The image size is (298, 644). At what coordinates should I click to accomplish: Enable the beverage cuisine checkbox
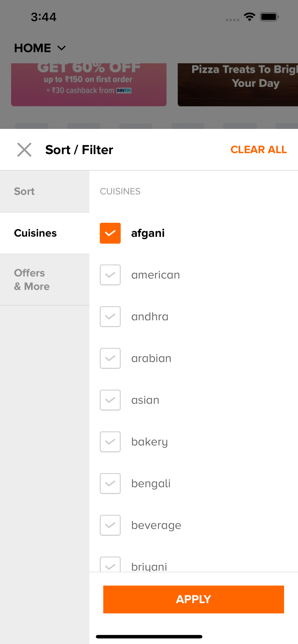click(110, 525)
